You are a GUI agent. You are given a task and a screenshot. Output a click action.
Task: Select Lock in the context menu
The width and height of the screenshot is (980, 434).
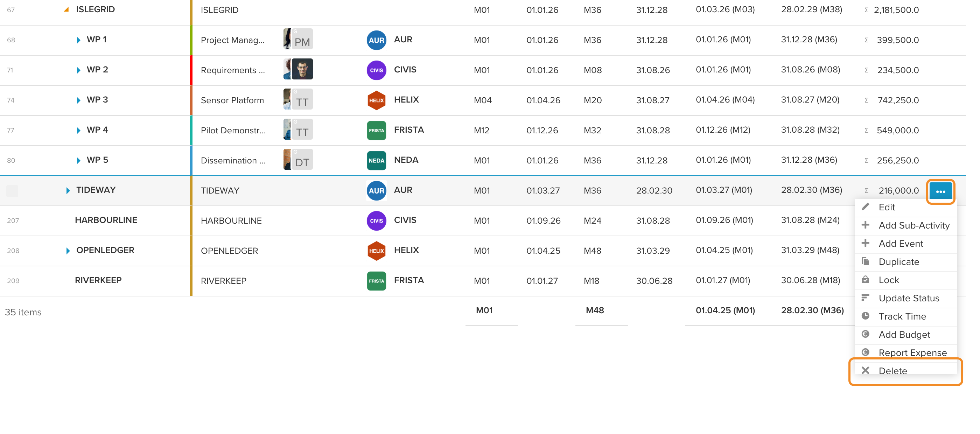click(905, 280)
